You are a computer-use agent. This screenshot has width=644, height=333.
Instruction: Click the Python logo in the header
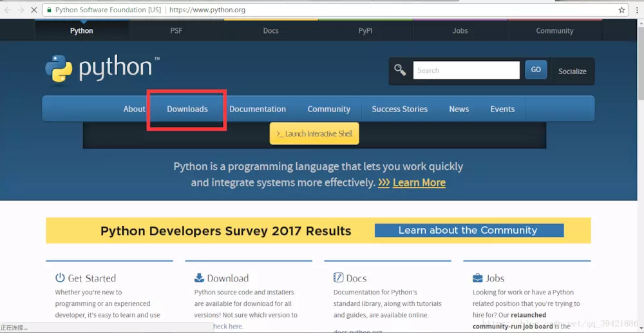pyautogui.click(x=102, y=68)
